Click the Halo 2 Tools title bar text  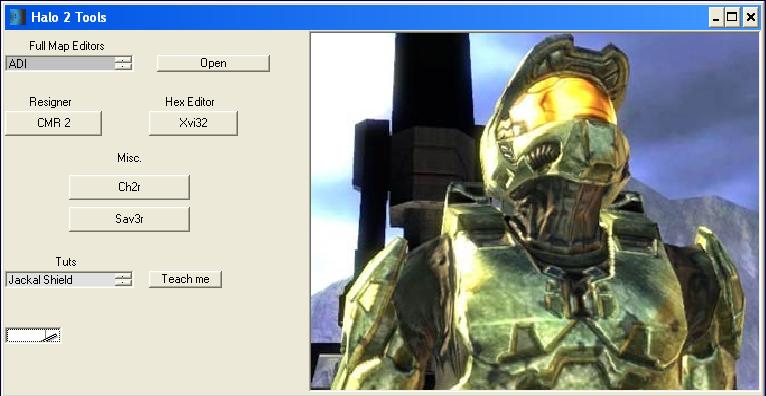tap(69, 18)
